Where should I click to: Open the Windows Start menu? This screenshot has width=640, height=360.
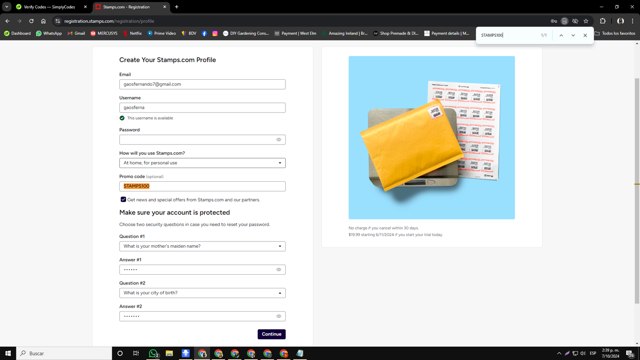(8, 353)
